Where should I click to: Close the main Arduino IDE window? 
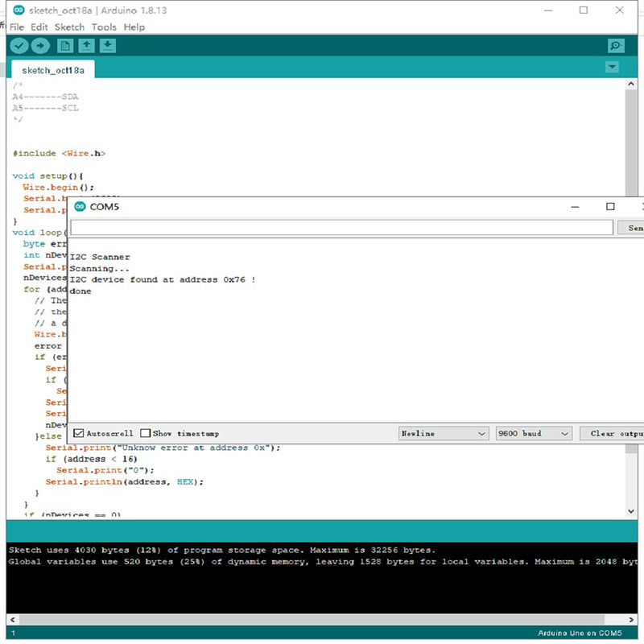pyautogui.click(x=619, y=10)
